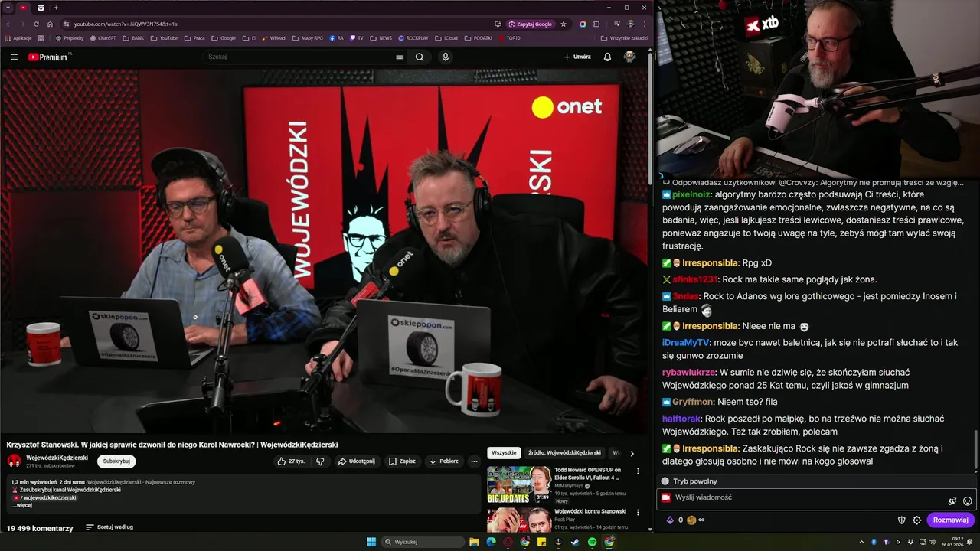Screen dimensions: 980x551
Task: Open options for Todd Howard video
Action: (638, 471)
